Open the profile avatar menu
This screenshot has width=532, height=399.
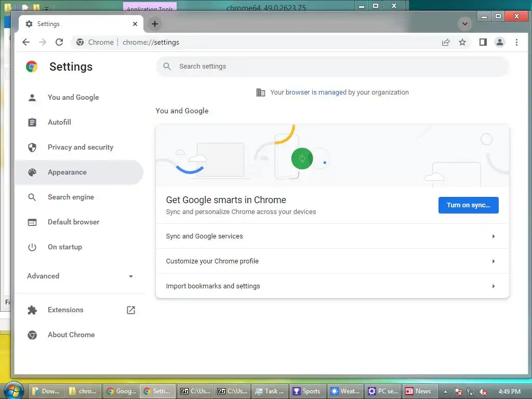point(500,42)
